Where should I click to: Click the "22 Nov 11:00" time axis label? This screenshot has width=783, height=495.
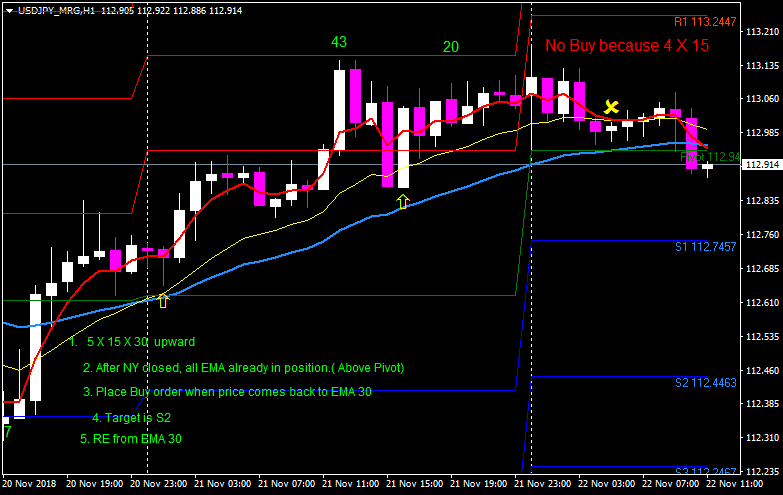coord(734,484)
